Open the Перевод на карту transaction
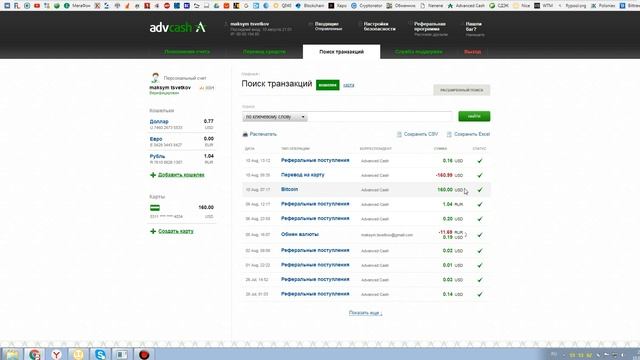The height and width of the screenshot is (360, 640). point(302,175)
